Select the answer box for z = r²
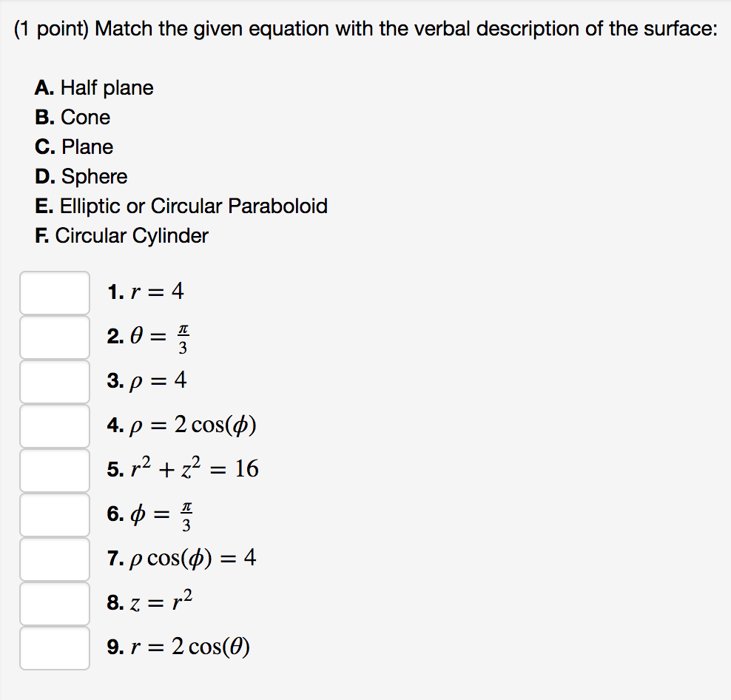 tap(54, 604)
